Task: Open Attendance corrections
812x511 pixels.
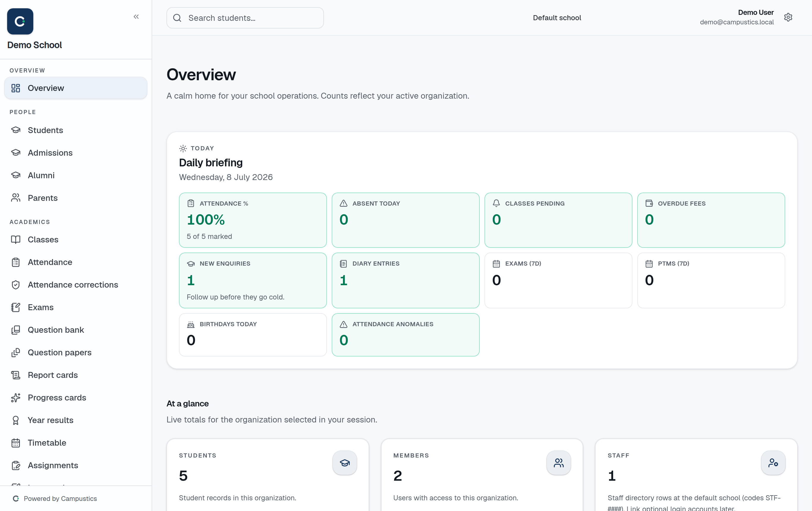Action: pos(75,285)
